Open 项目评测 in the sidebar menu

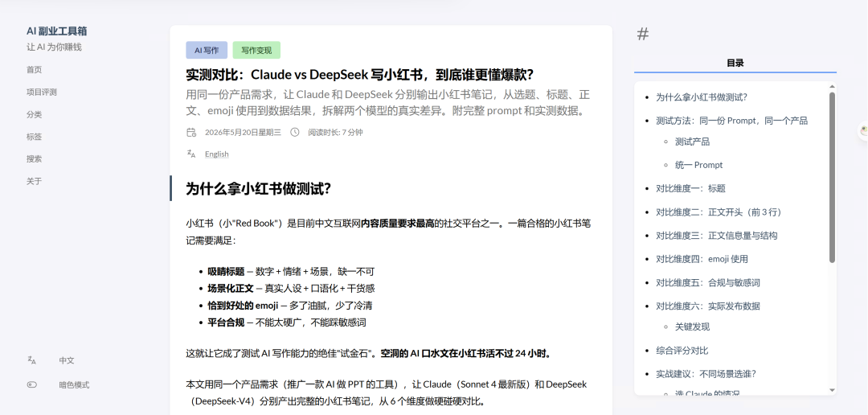[x=42, y=92]
